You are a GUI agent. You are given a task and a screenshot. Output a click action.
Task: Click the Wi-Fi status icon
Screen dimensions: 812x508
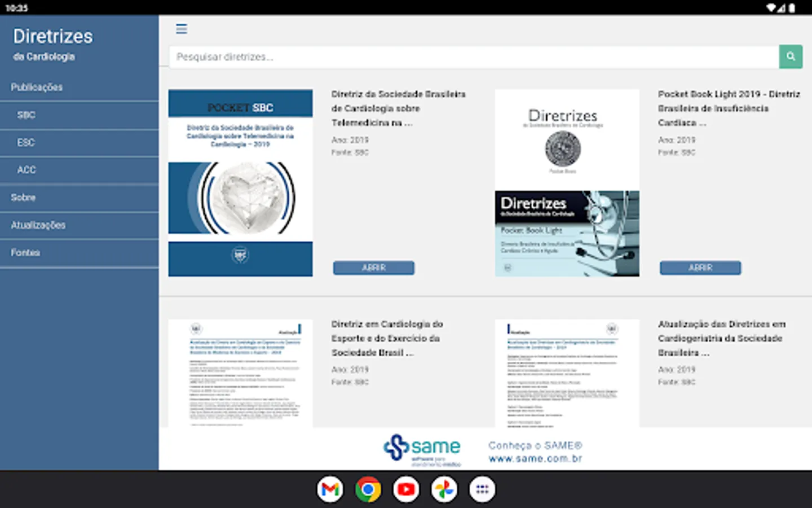point(771,8)
